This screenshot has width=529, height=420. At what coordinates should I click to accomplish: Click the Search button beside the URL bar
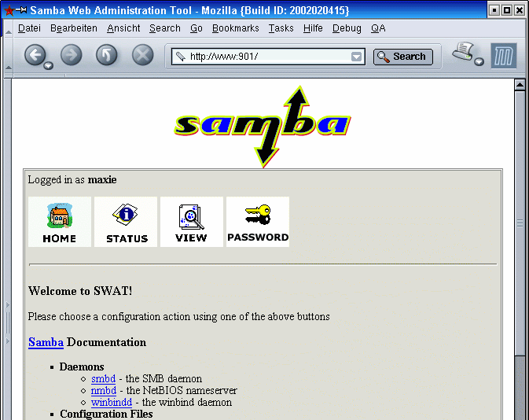click(402, 57)
